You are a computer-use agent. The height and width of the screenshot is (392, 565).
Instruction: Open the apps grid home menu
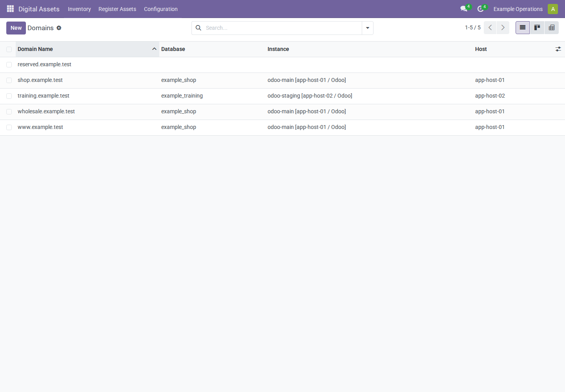[x=11, y=9]
